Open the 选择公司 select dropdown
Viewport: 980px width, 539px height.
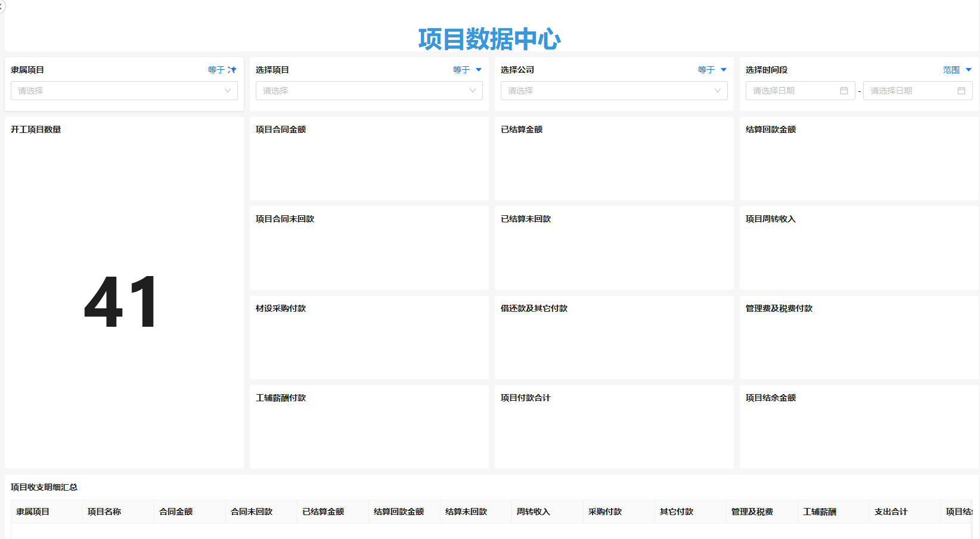614,91
